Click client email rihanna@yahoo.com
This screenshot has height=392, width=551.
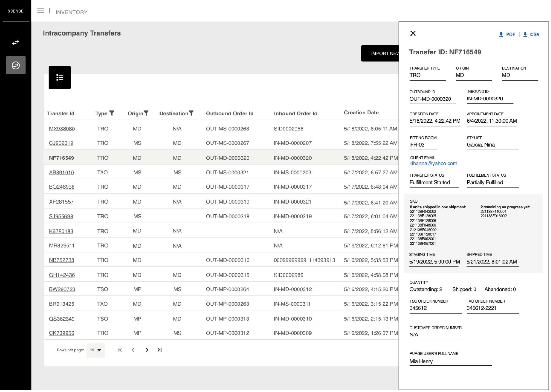(433, 163)
